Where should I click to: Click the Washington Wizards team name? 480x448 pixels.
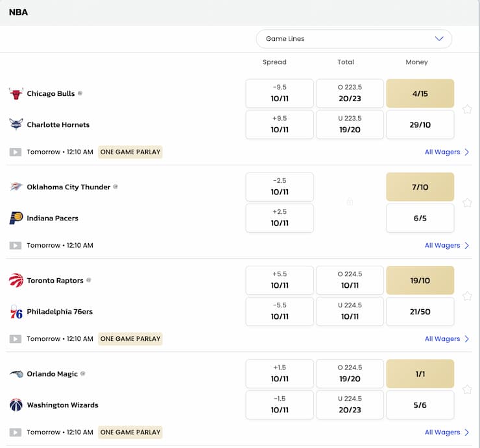click(x=63, y=405)
